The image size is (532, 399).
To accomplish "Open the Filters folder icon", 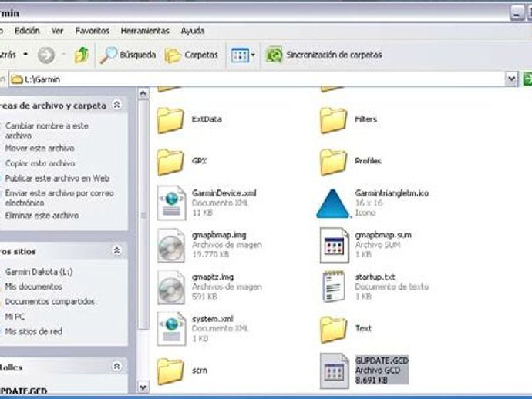I will click(333, 120).
